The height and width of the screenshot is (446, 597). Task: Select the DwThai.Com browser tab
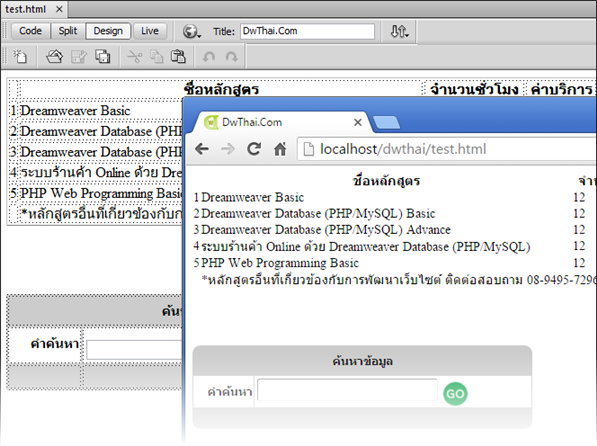pos(282,122)
